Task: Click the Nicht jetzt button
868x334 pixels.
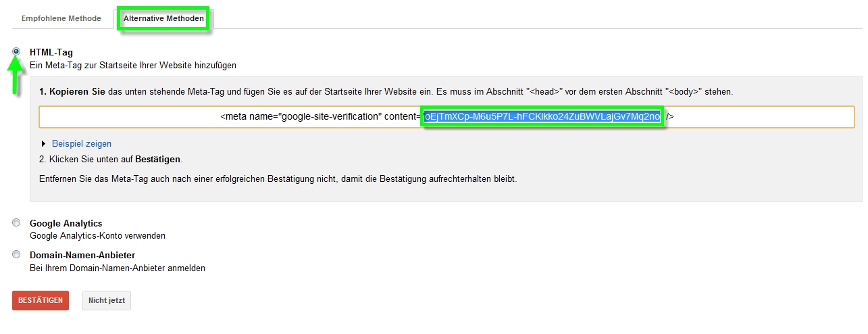Action: (x=107, y=300)
